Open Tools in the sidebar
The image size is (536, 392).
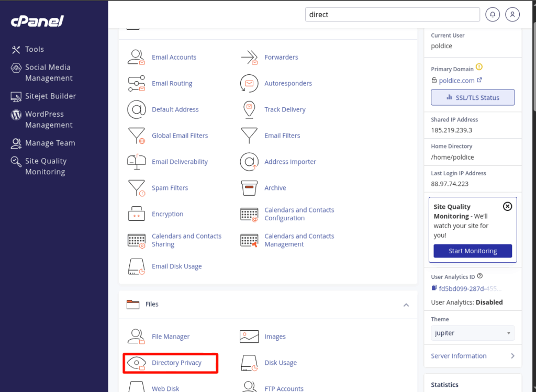(x=35, y=49)
